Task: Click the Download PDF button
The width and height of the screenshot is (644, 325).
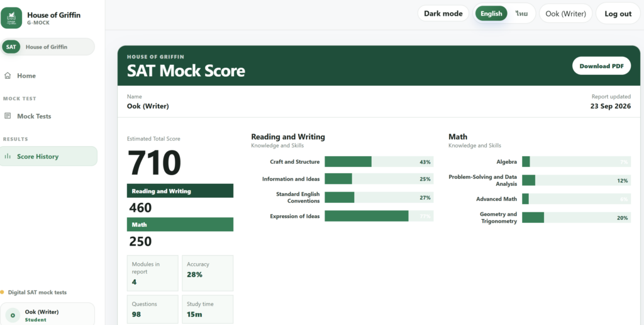Action: coord(601,66)
